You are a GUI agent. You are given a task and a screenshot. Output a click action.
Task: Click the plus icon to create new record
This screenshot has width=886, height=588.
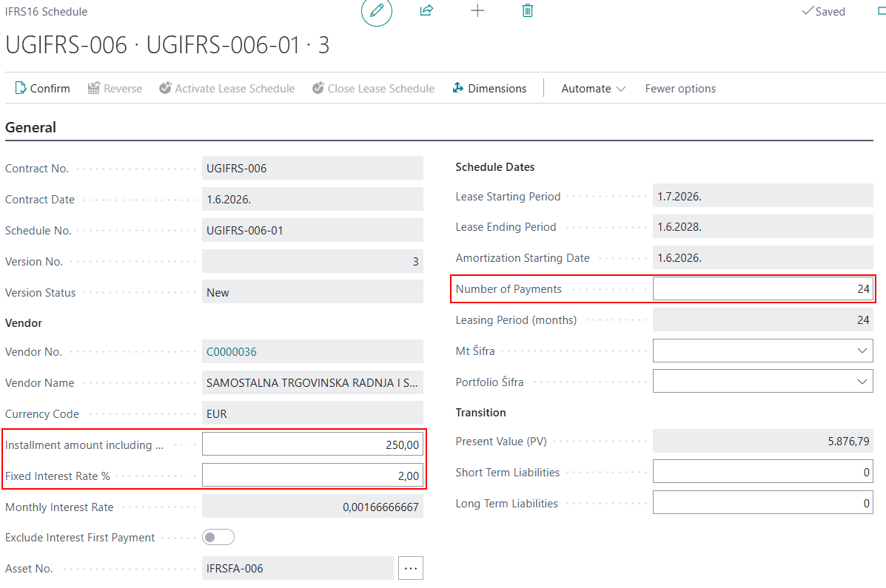(x=477, y=10)
